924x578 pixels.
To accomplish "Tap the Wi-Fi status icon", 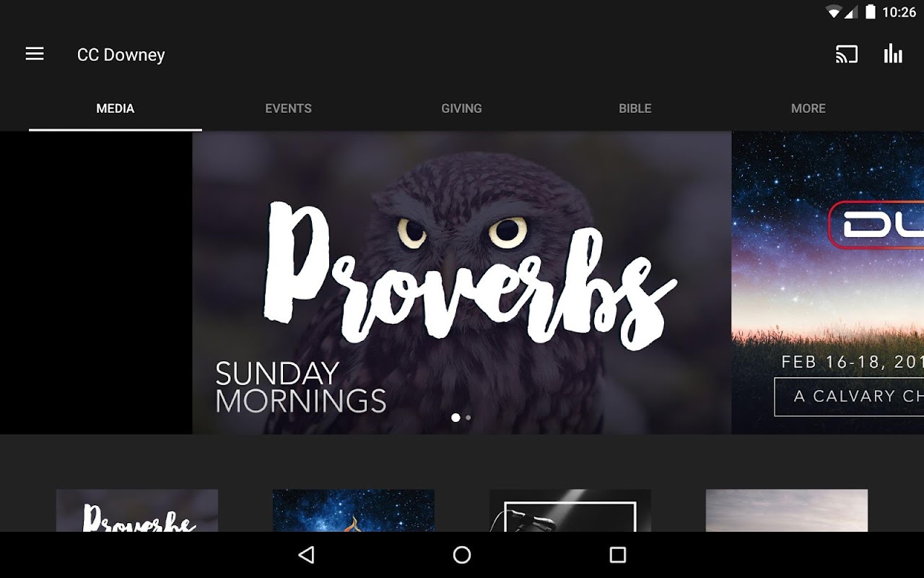I will pyautogui.click(x=834, y=12).
